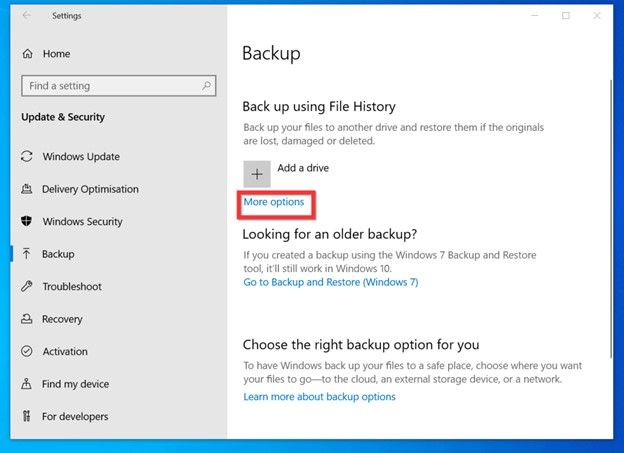Select Windows Update menu item
Viewport: 624px width, 453px height.
(x=80, y=157)
